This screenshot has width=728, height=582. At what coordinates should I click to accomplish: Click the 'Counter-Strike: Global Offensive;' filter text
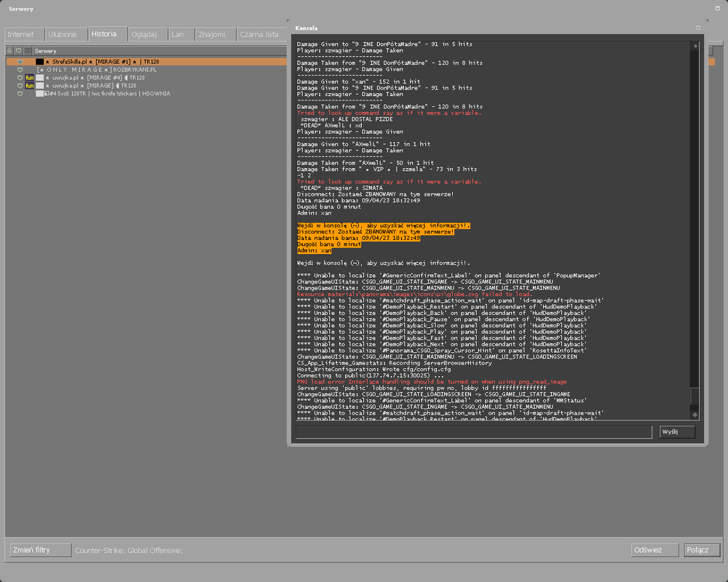click(x=129, y=551)
